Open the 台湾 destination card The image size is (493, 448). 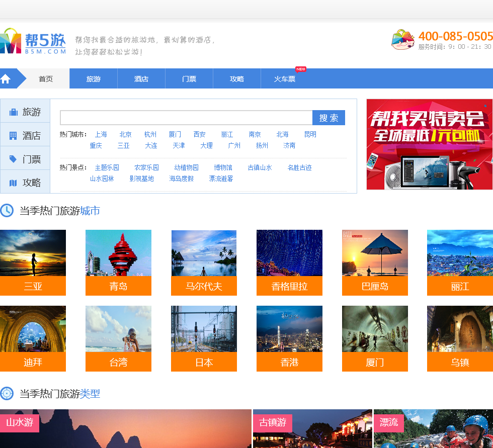(119, 339)
